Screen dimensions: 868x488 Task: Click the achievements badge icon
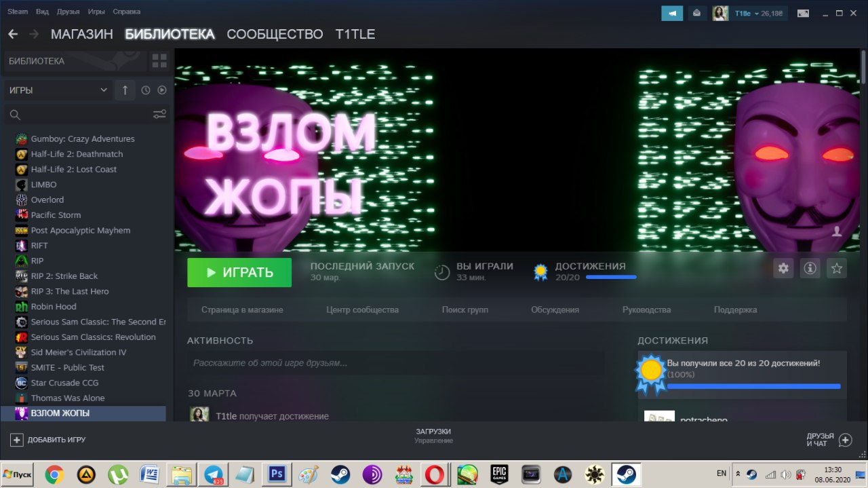click(x=540, y=272)
